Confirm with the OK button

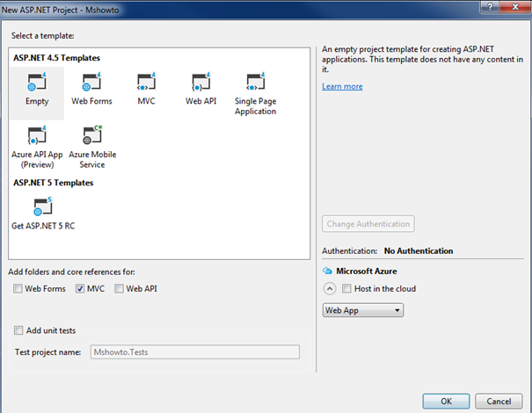tap(446, 401)
